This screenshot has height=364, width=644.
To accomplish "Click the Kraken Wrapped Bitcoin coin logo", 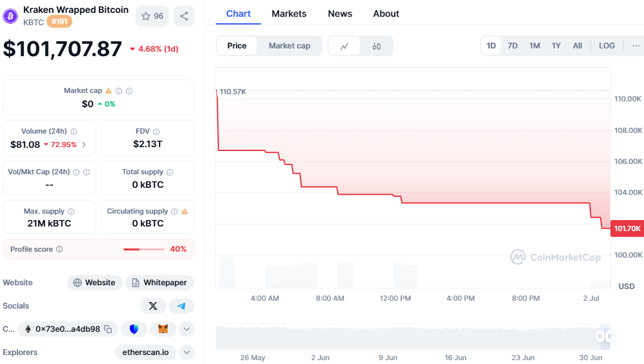I will [x=10, y=16].
